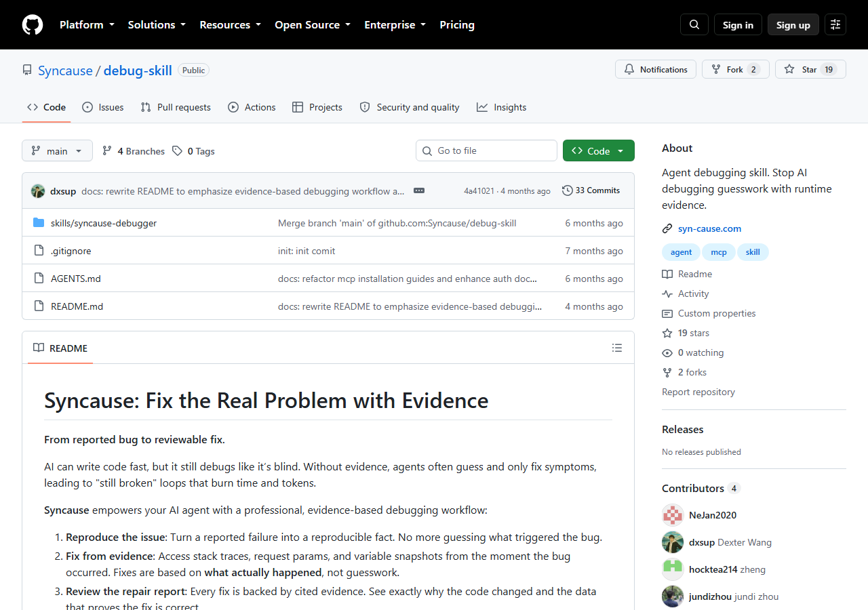868x610 pixels.
Task: Click the repository book icon beside Syncause
Action: pyautogui.click(x=27, y=70)
